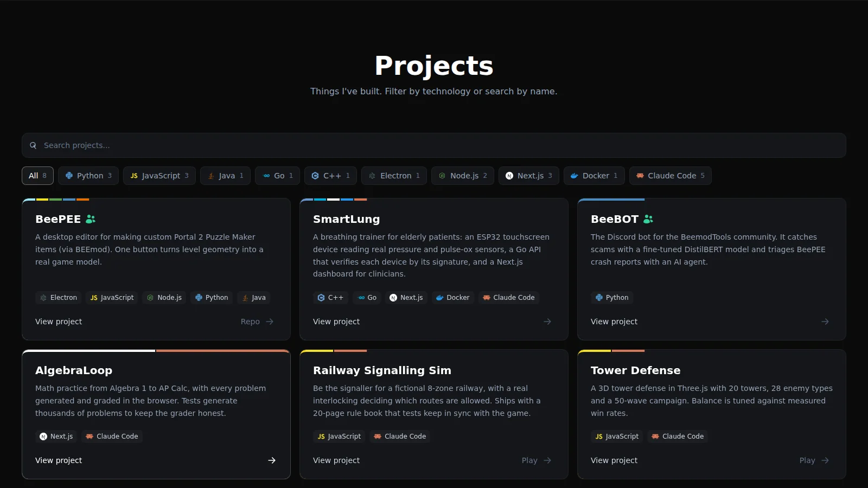Select the All filter chip
This screenshot has height=488, width=868.
click(37, 176)
